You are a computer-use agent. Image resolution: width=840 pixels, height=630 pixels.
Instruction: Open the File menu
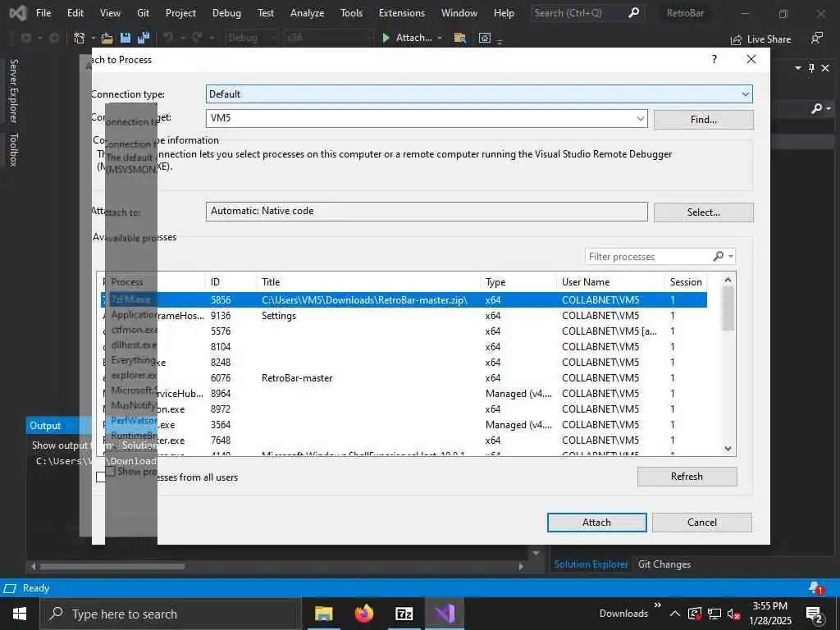43,13
